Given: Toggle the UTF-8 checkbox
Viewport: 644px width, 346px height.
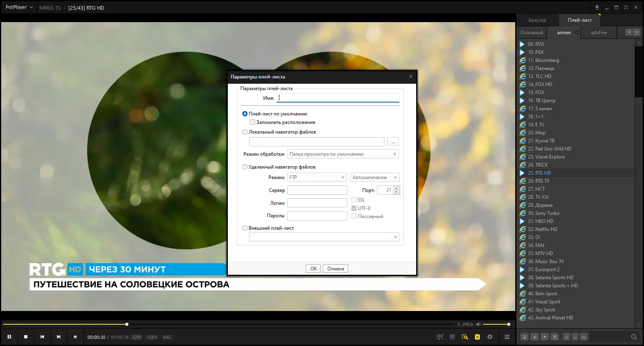Looking at the screenshot, I should 354,208.
